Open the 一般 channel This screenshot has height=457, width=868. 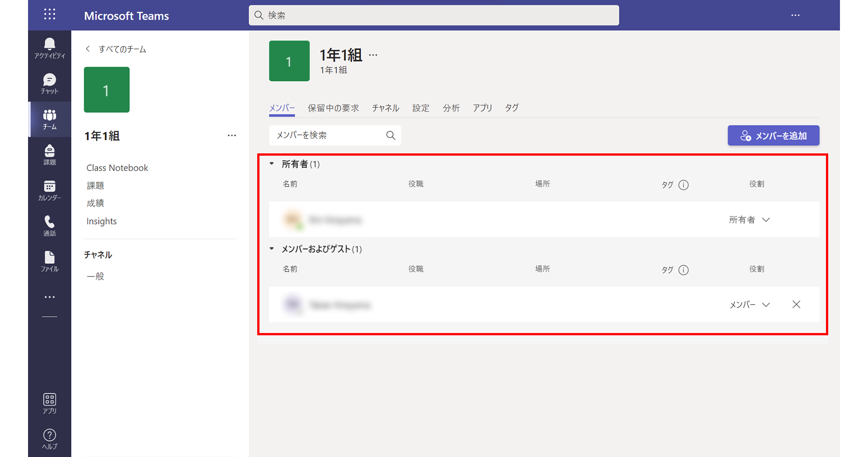pos(95,276)
